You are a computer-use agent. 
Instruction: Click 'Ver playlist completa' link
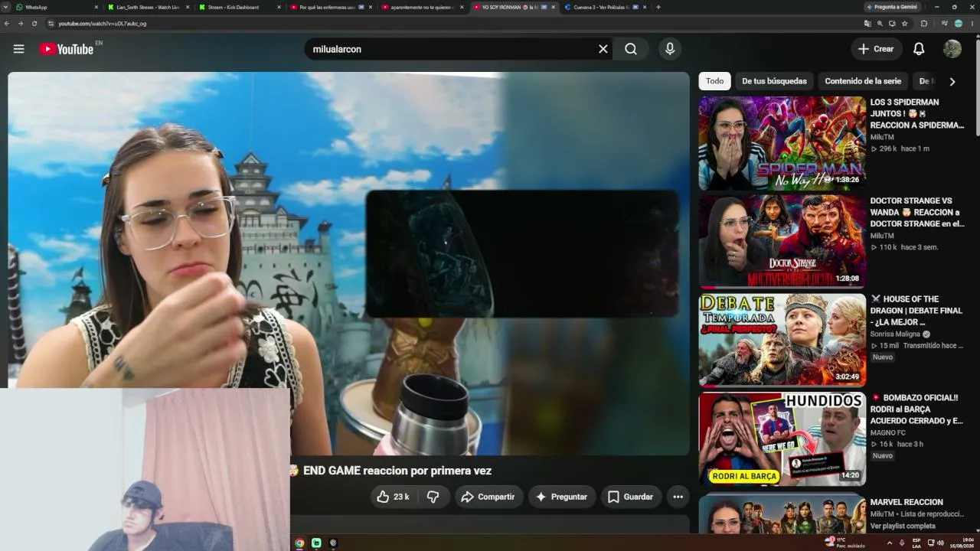pos(903,526)
